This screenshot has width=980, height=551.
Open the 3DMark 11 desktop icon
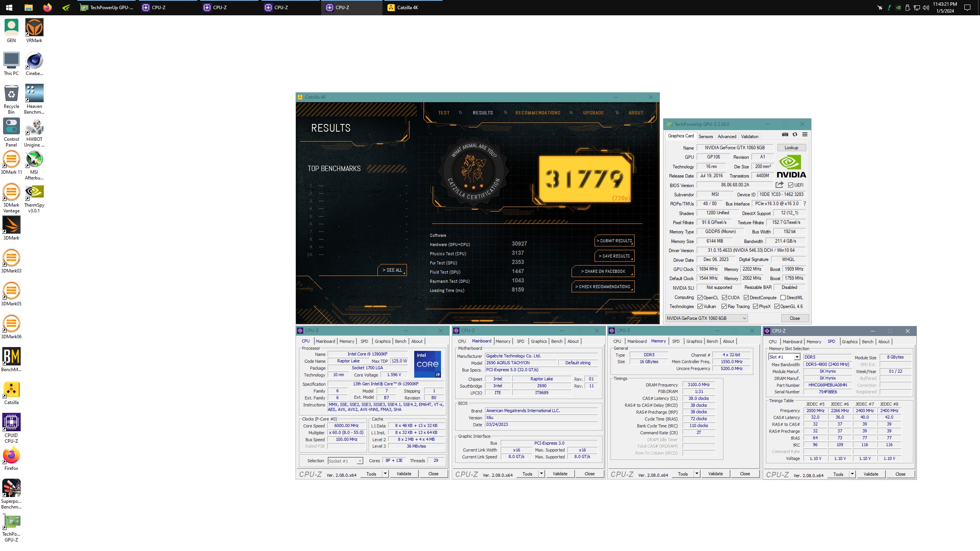point(11,162)
